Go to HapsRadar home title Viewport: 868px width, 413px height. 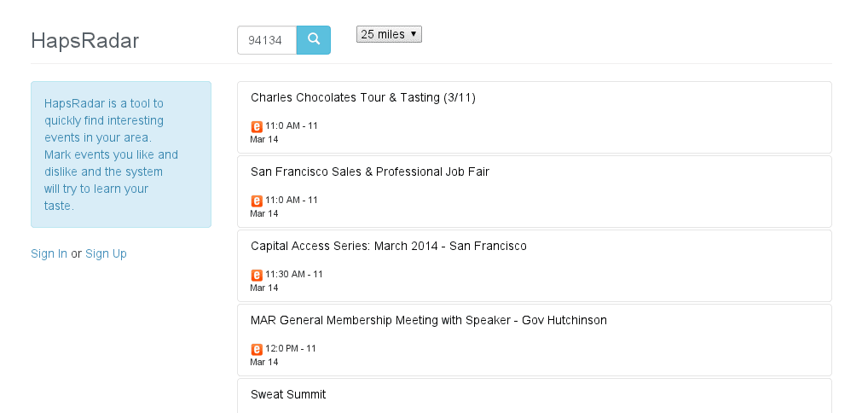tap(84, 40)
